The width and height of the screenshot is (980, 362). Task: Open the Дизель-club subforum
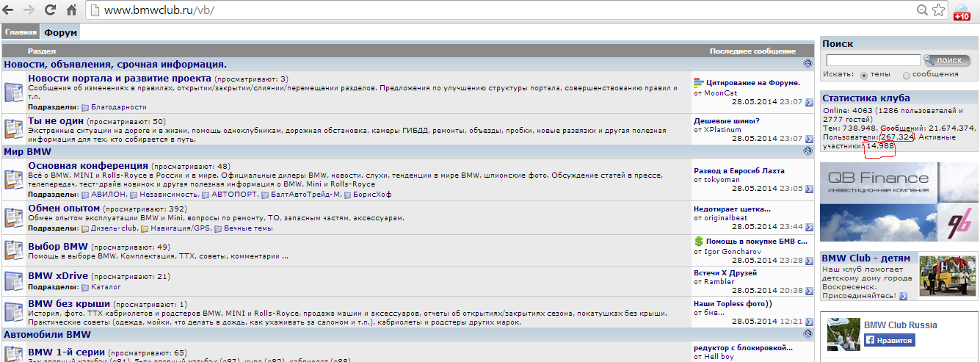(x=114, y=228)
